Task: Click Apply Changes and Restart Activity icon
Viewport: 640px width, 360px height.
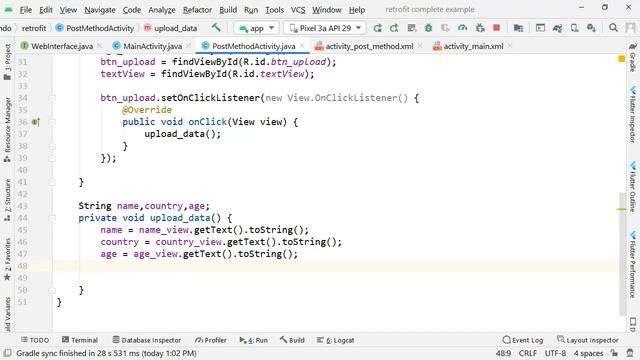Action: (394, 28)
